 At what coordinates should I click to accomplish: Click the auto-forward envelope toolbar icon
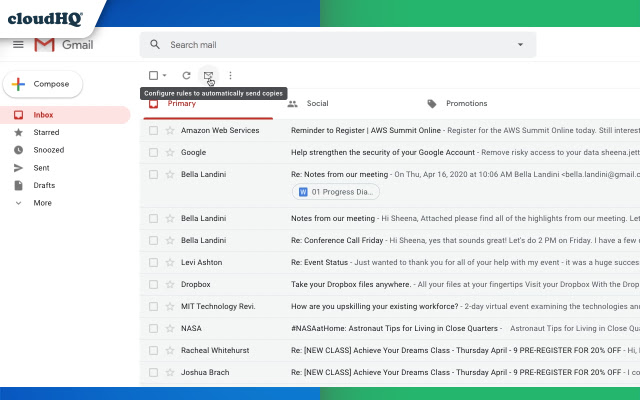pyautogui.click(x=208, y=75)
